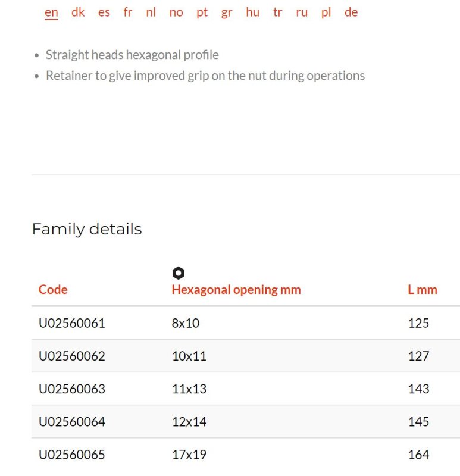Choose the Spanish (es) language option

point(104,12)
